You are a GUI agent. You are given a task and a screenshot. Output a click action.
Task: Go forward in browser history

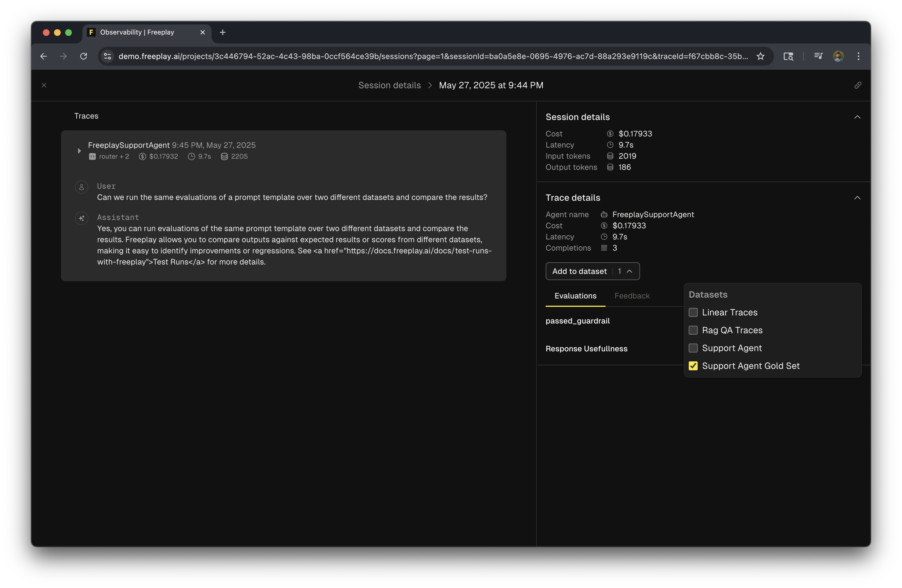click(63, 56)
